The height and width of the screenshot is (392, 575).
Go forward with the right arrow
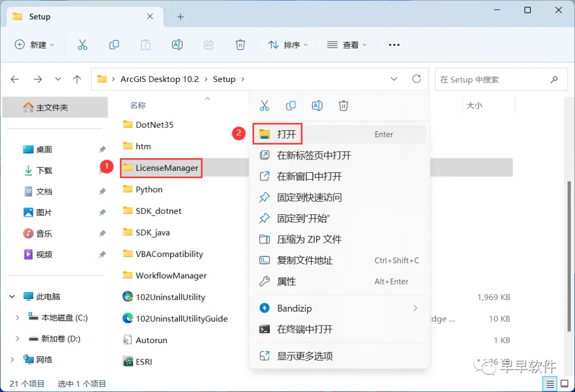coord(38,79)
